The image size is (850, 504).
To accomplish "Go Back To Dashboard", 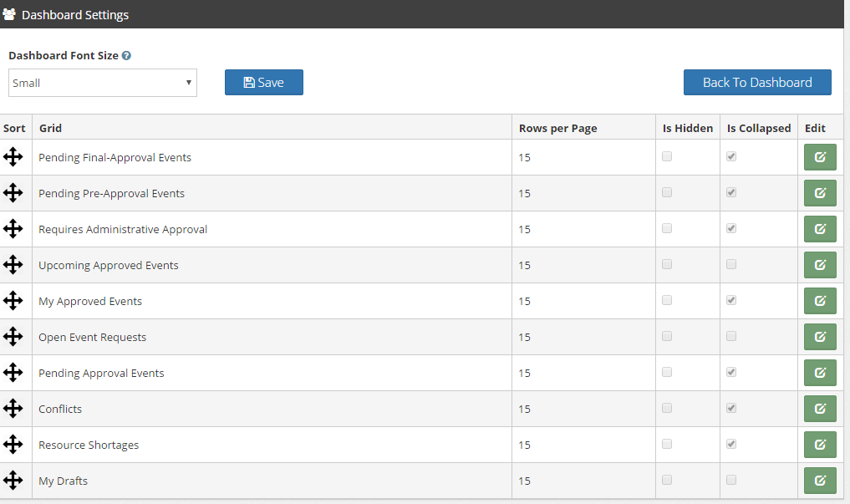I will pos(757,83).
